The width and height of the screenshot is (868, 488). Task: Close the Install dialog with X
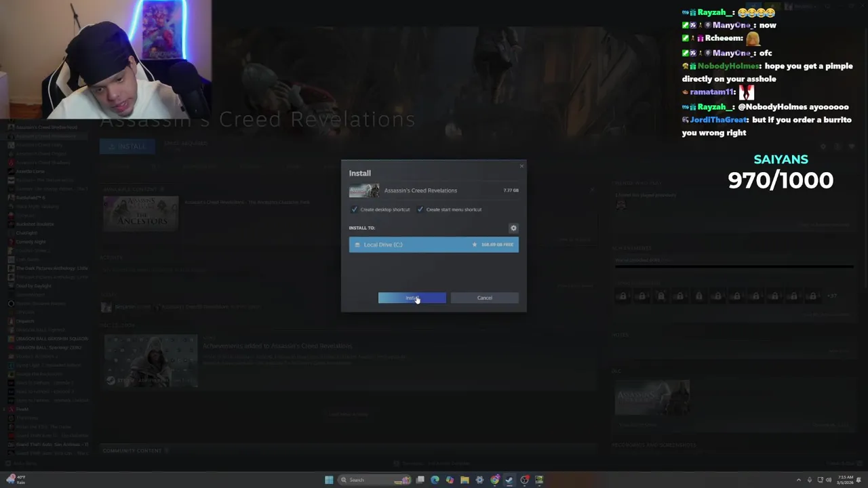(521, 166)
